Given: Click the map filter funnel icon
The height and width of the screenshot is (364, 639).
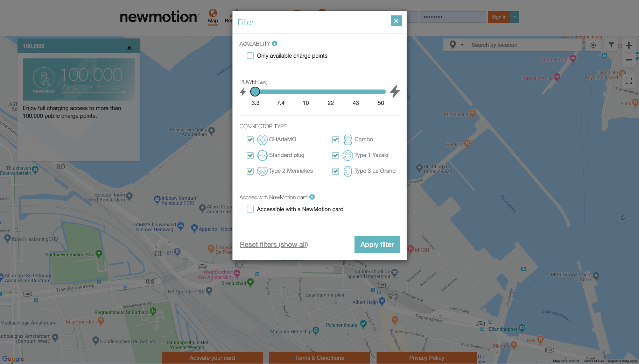Looking at the screenshot, I should tap(611, 45).
